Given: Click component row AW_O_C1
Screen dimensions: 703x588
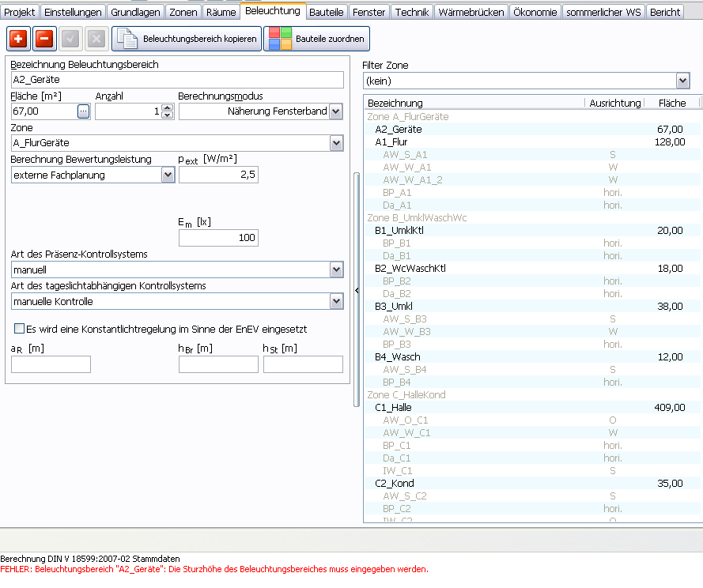Looking at the screenshot, I should click(x=532, y=420).
